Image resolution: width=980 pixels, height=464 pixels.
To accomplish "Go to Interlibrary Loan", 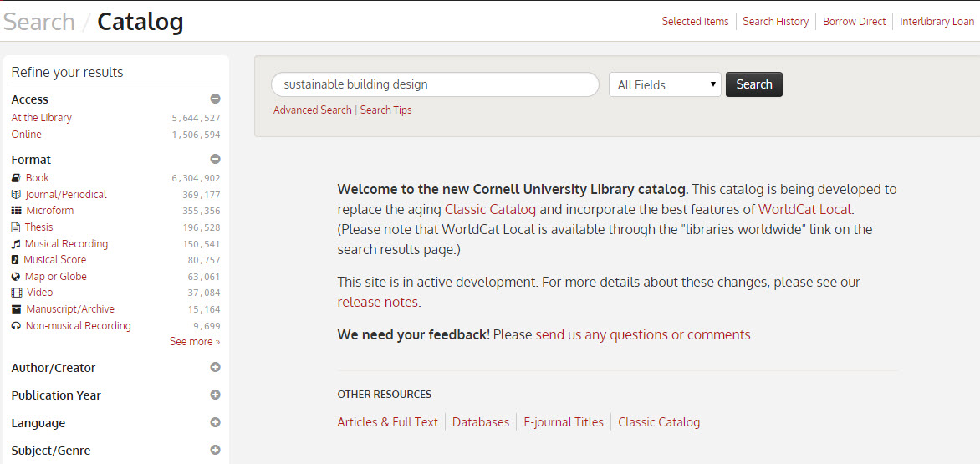I will pos(937,21).
